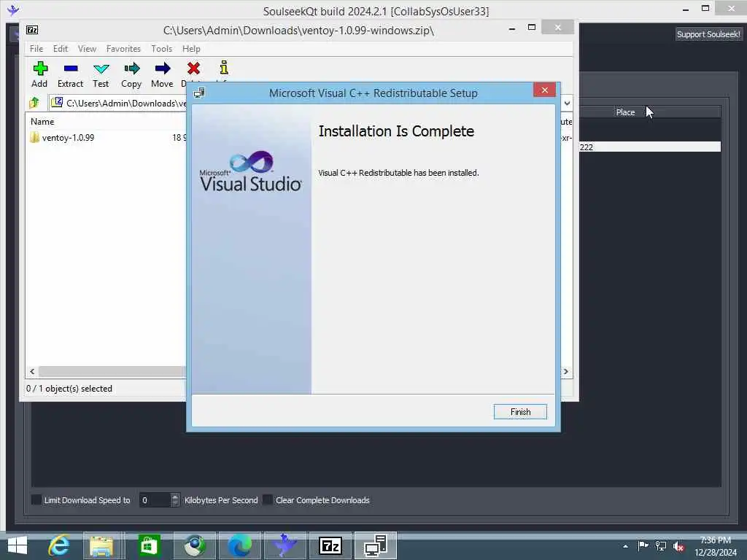Click the muted volume tray icon
This screenshot has width=747, height=560.
tap(678, 545)
